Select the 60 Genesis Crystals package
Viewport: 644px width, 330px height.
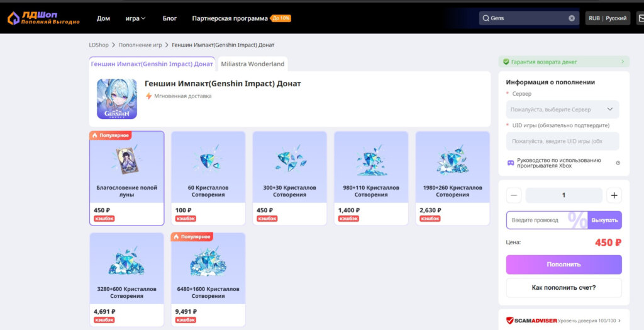pyautogui.click(x=208, y=178)
